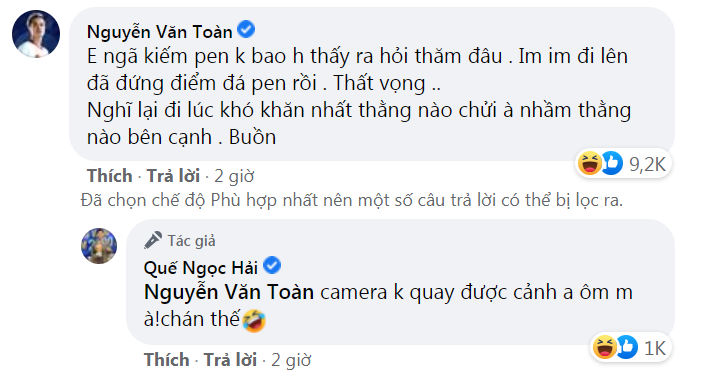Open the Nguyễn Văn Toàn author name link
The width and height of the screenshot is (711, 376).
coord(160,32)
